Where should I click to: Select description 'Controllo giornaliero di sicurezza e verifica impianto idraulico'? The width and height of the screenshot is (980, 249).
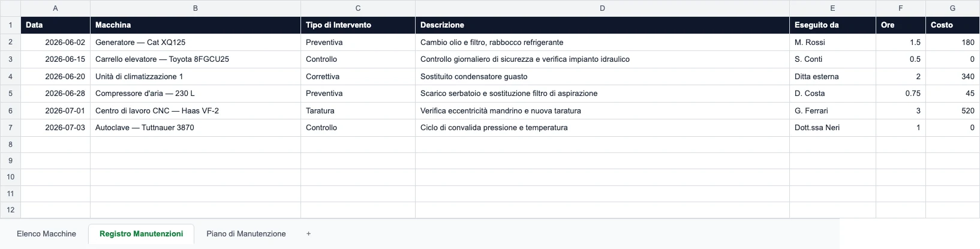point(603,59)
